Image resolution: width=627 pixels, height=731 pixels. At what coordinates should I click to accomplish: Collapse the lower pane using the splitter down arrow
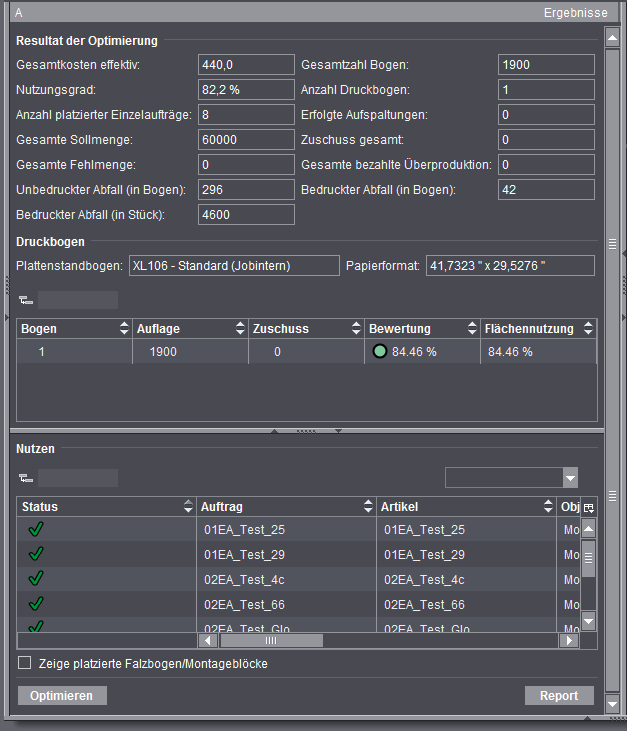[338, 431]
